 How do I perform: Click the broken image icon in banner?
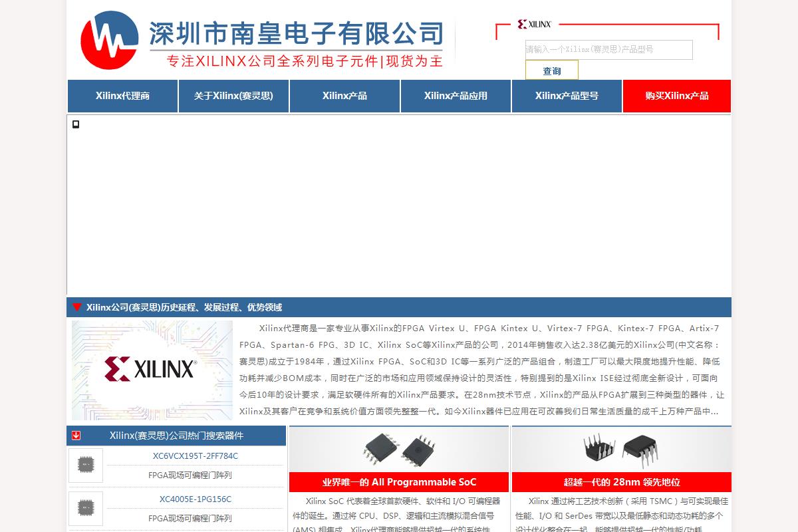76,124
